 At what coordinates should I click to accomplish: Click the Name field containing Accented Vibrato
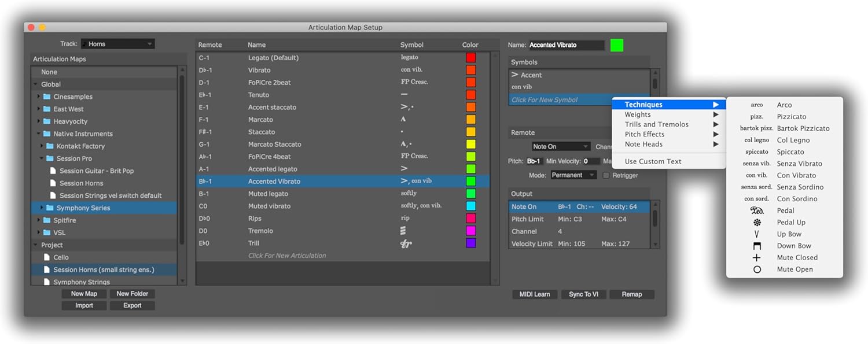point(566,45)
